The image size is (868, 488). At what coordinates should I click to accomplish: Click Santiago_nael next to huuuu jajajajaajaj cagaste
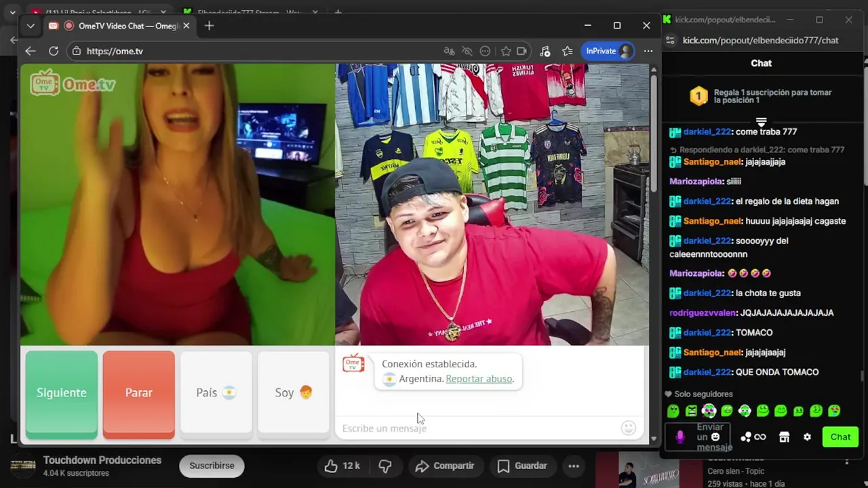713,221
